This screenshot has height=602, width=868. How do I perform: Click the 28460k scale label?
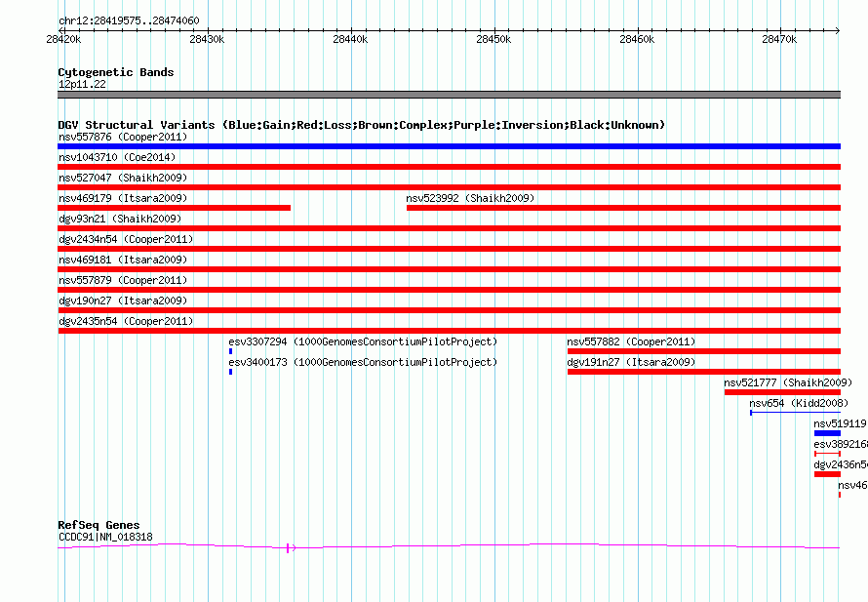tap(637, 39)
